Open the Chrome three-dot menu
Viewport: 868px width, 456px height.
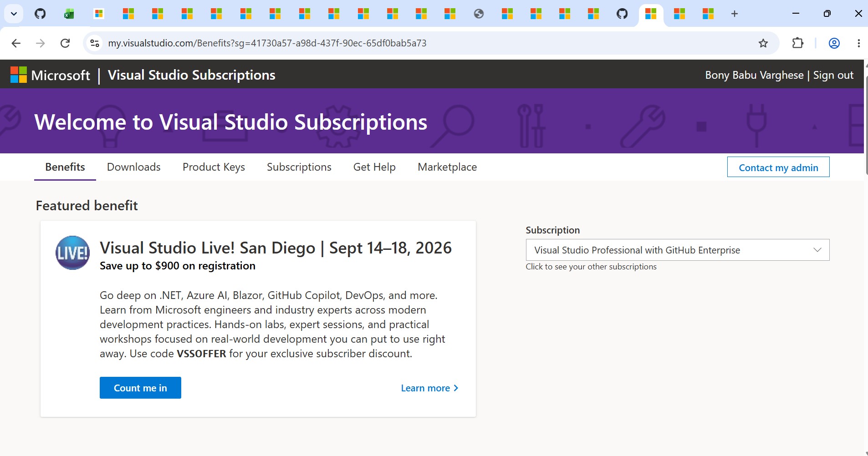tap(858, 43)
